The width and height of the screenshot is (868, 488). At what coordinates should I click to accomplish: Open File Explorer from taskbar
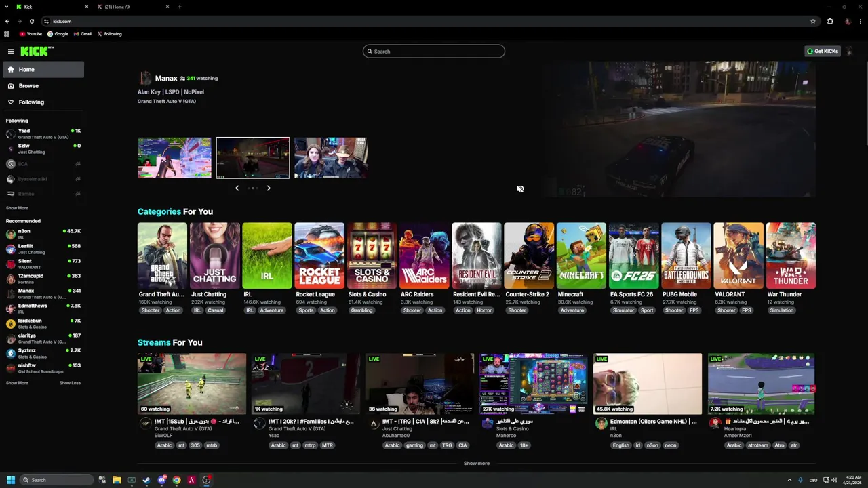tap(117, 480)
